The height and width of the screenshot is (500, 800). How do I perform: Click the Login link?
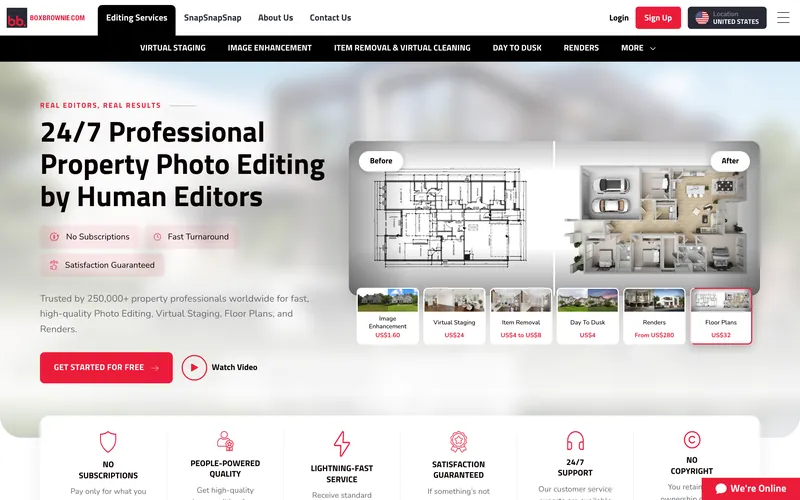point(619,18)
